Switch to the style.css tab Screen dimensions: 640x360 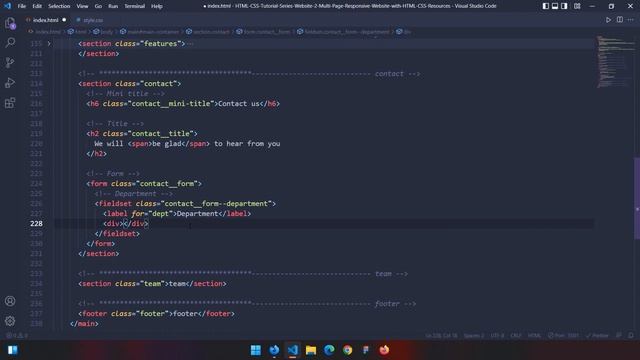pyautogui.click(x=93, y=20)
